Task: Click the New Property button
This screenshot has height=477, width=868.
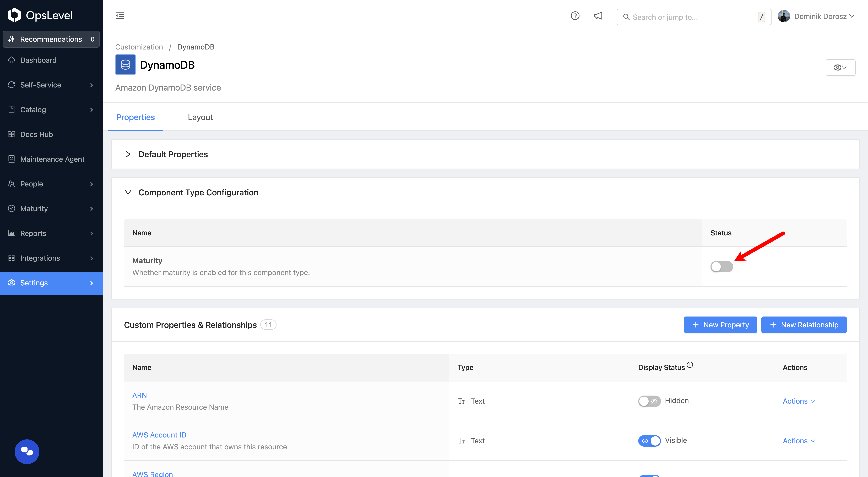Action: click(720, 325)
